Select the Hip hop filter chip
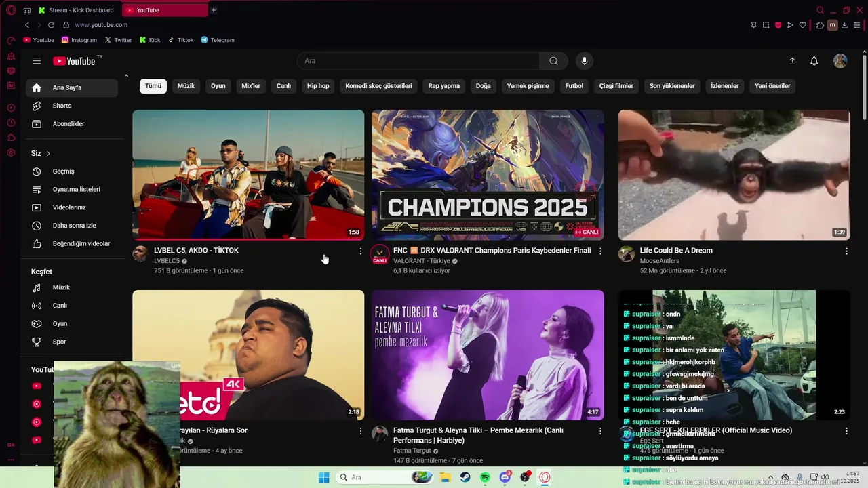The height and width of the screenshot is (488, 868). [318, 86]
